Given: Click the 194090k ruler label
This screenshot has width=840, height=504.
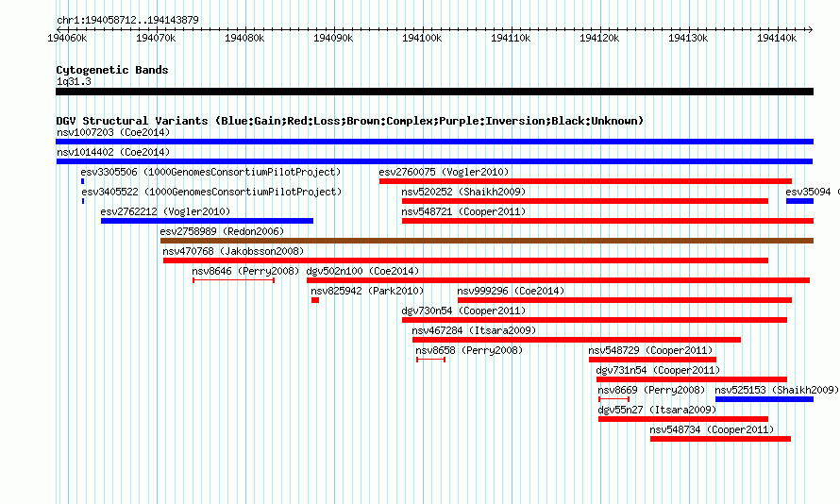Looking at the screenshot, I should coord(333,38).
